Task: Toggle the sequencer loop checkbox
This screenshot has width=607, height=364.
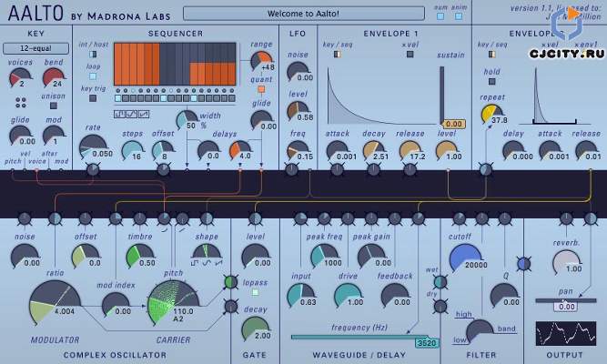Action: pyautogui.click(x=93, y=76)
